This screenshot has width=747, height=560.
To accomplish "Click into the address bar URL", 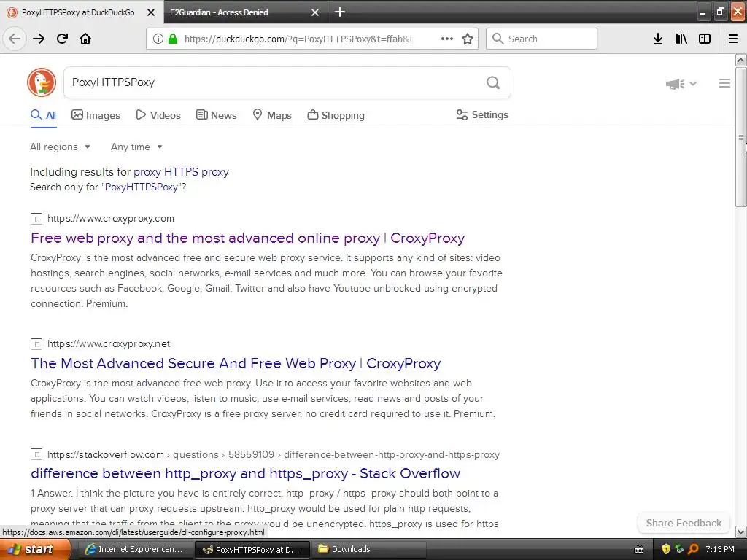I will (298, 39).
